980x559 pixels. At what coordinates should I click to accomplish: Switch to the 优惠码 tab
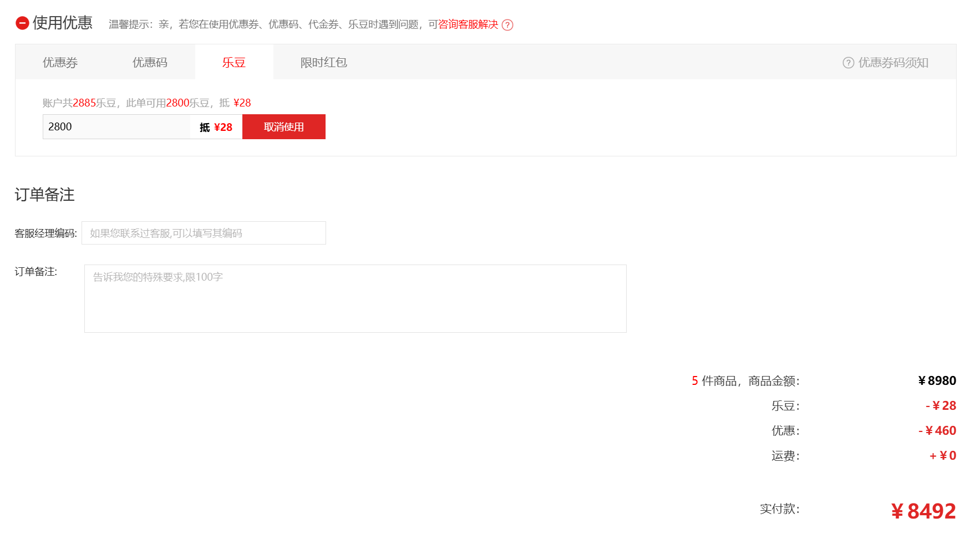pyautogui.click(x=150, y=62)
